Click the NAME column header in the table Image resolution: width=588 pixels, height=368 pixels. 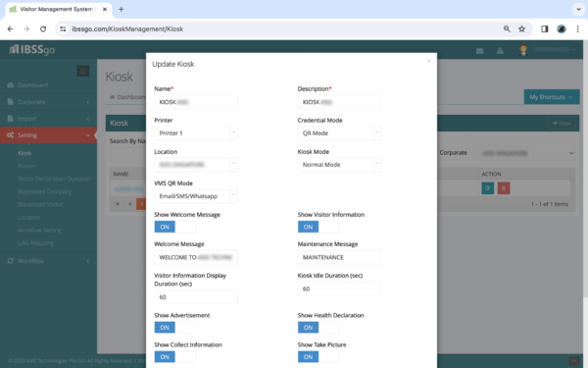tap(121, 174)
